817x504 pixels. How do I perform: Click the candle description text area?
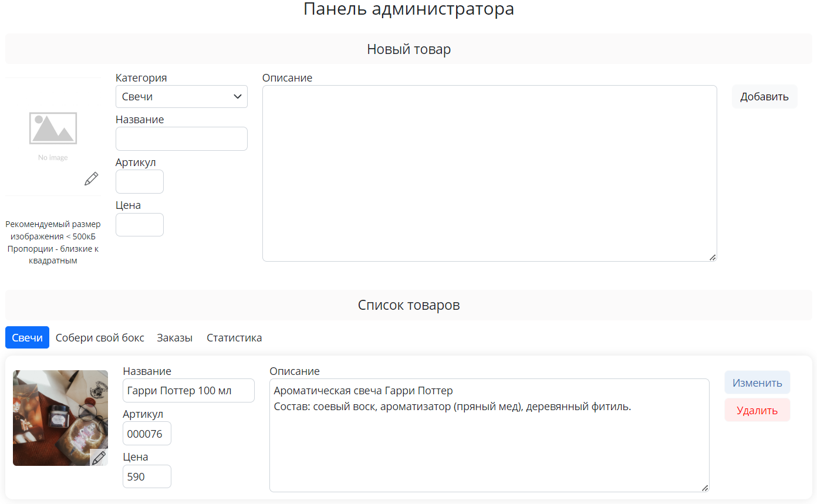pos(489,446)
